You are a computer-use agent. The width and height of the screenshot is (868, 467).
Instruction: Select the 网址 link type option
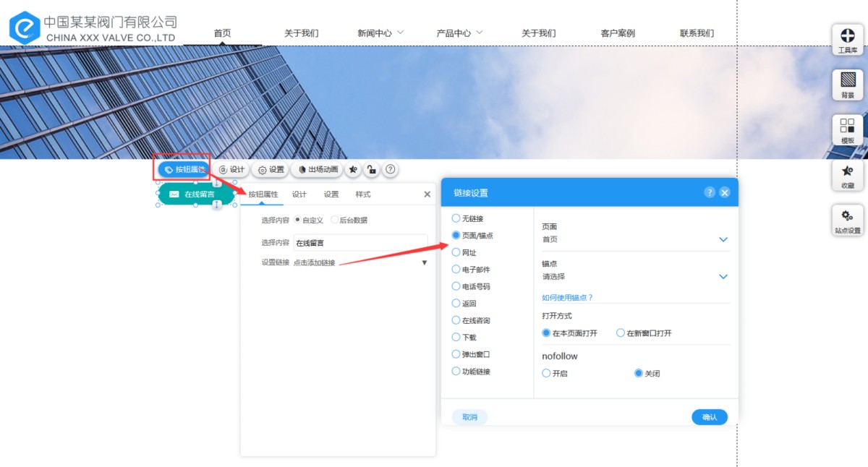pyautogui.click(x=456, y=252)
